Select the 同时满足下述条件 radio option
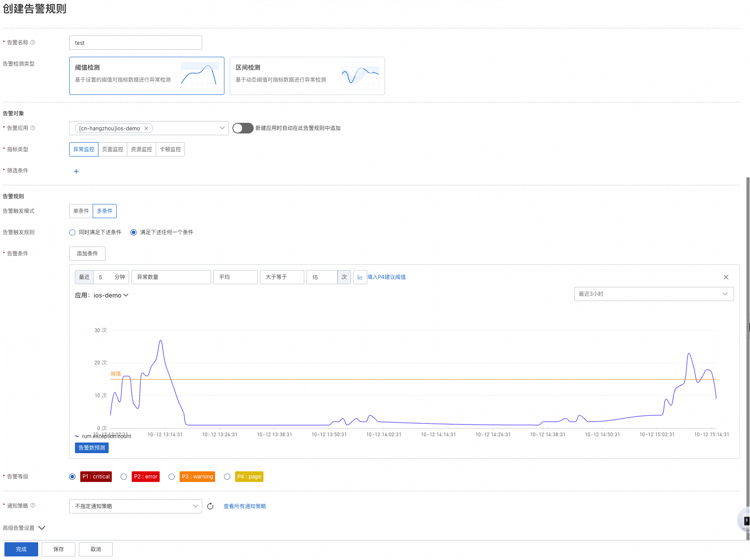Viewport: 750px width, 560px height. [x=72, y=232]
